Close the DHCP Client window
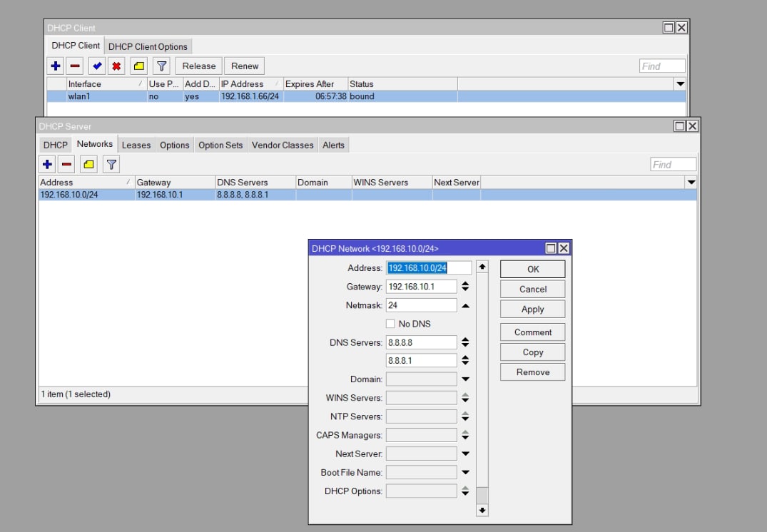The image size is (767, 532). pyautogui.click(x=681, y=28)
